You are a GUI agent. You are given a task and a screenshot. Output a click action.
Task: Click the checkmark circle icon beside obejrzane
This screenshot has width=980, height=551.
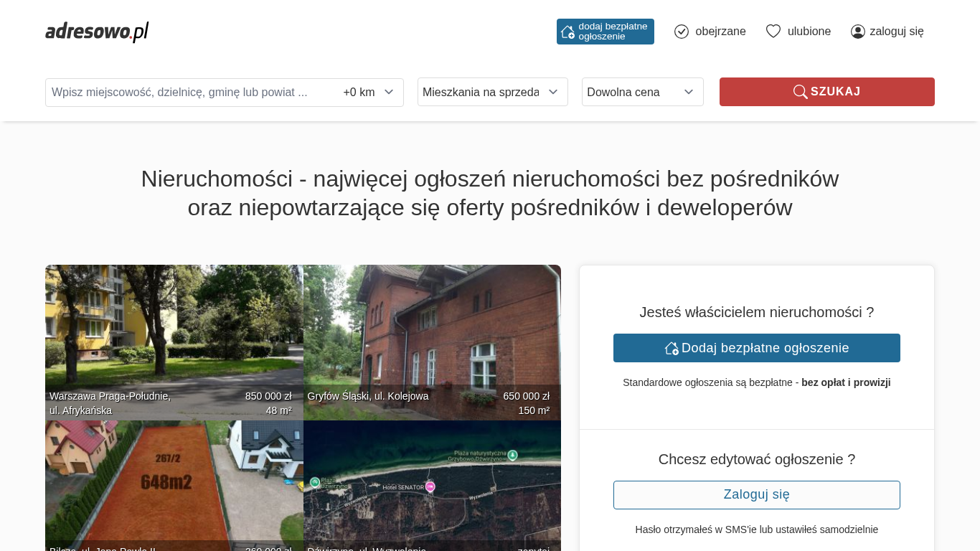click(x=682, y=32)
